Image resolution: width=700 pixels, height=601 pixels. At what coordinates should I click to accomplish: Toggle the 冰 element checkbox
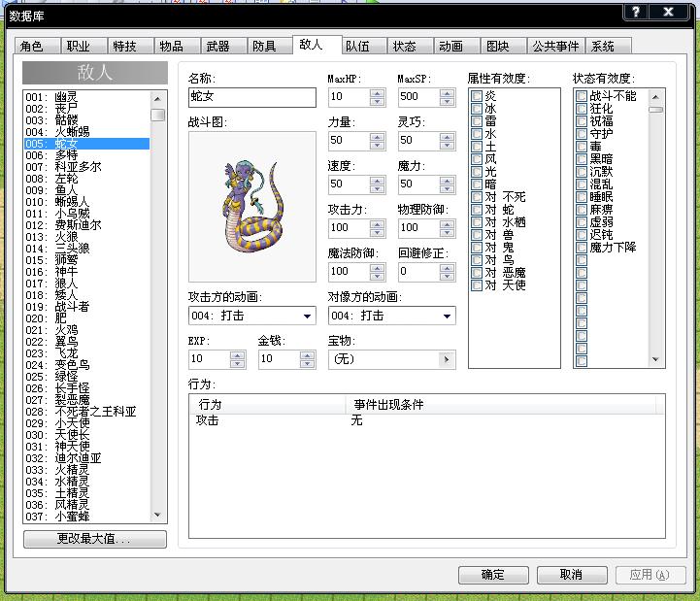[477, 109]
